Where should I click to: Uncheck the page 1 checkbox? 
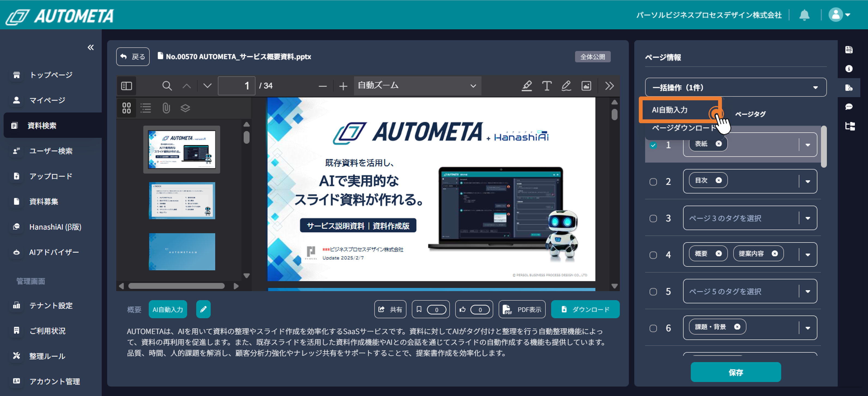click(x=653, y=145)
